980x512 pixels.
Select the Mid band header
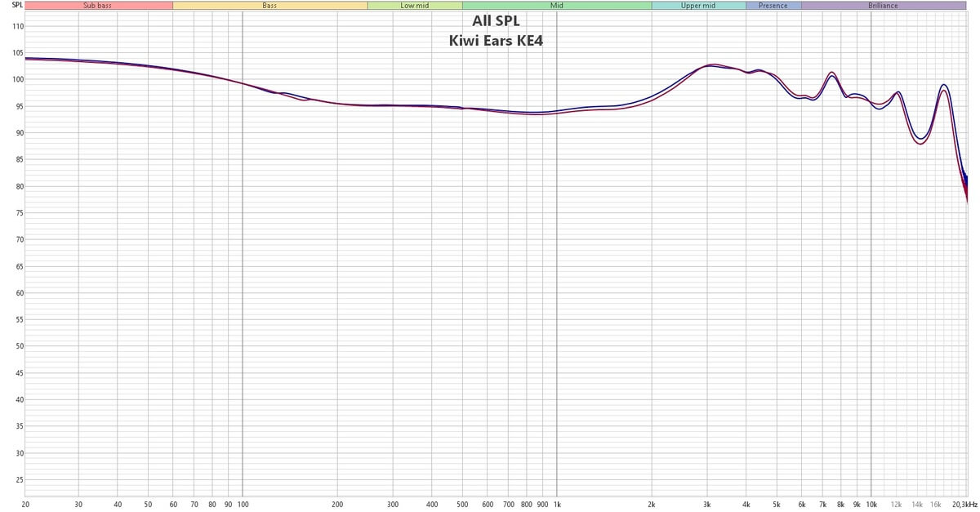pyautogui.click(x=556, y=6)
